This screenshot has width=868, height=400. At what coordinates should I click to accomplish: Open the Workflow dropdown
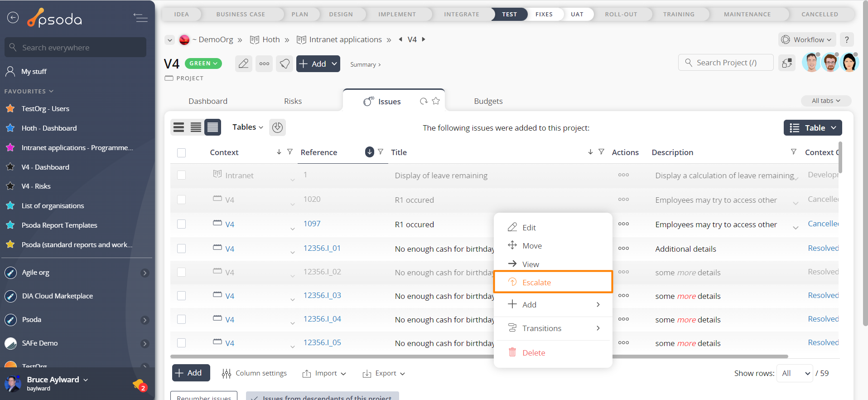[x=807, y=39]
